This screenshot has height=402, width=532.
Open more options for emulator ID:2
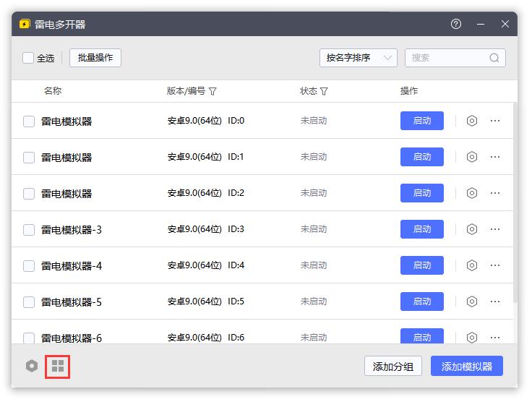(495, 193)
